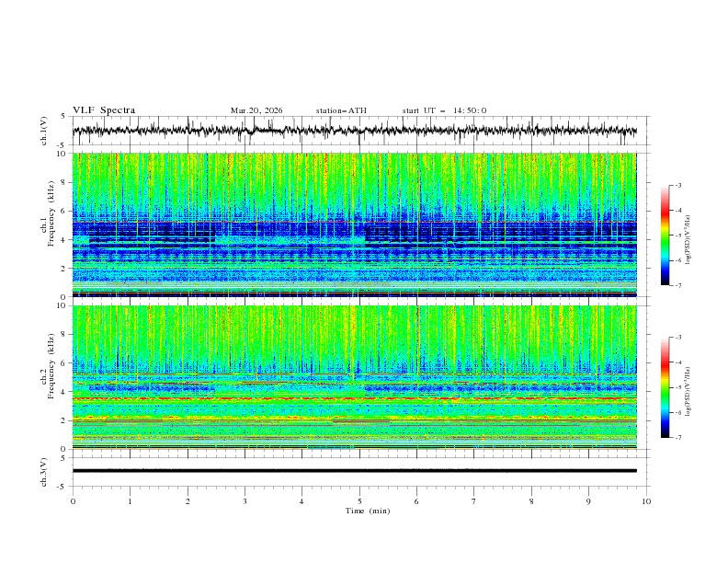
Task: Click the red band near 3.5 kHz in ch.2
Action: (354, 398)
